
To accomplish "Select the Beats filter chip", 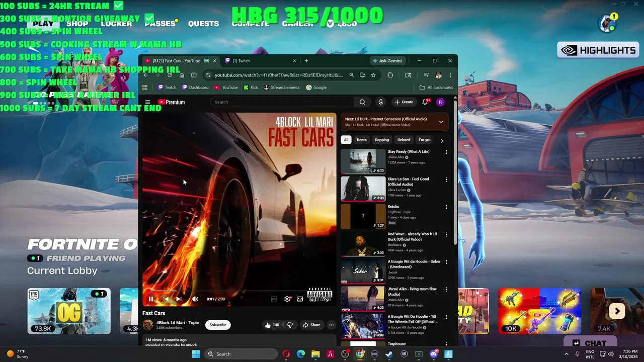I will (362, 140).
